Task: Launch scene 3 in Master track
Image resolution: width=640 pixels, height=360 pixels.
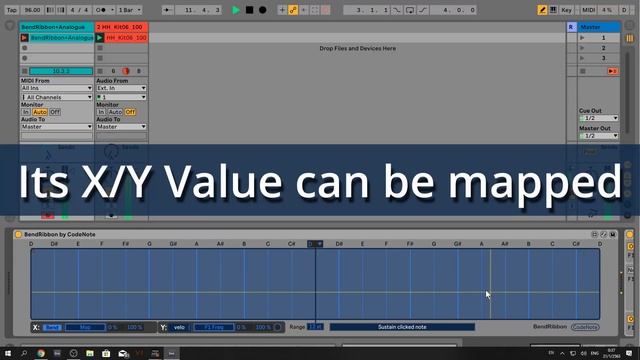Action: 582,58
